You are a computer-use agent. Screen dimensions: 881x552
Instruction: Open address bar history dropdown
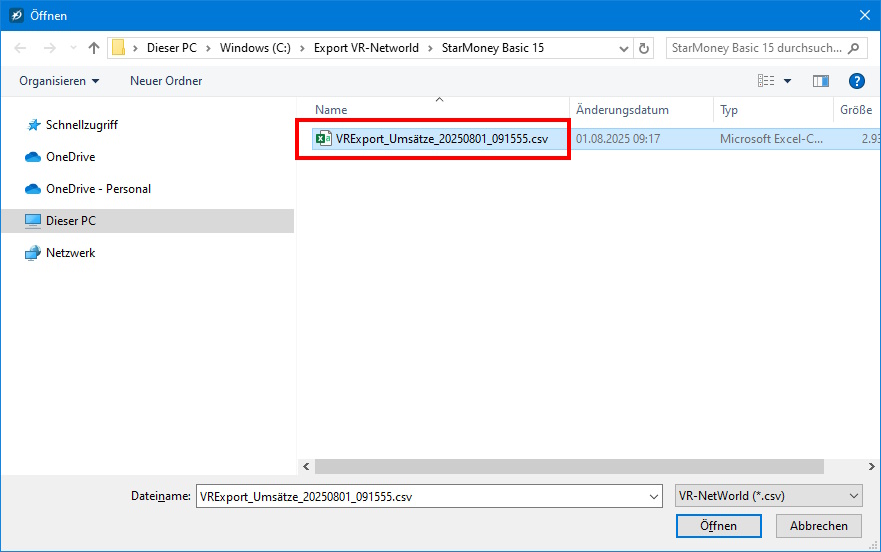[623, 48]
